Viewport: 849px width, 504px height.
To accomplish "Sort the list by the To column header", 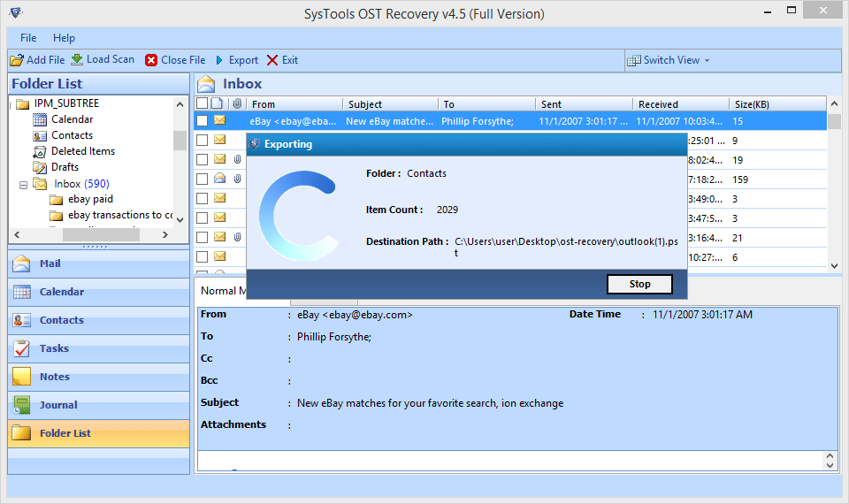I will [486, 104].
